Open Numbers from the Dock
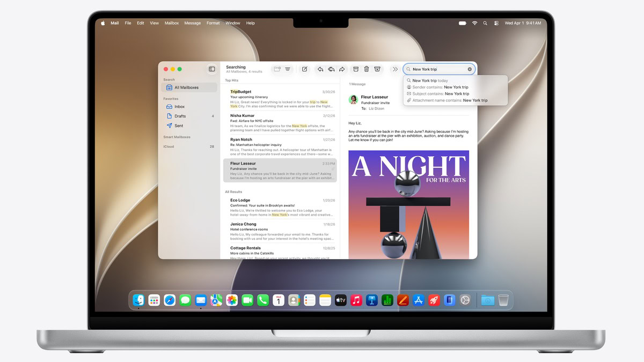Image resolution: width=644 pixels, height=362 pixels. (x=387, y=300)
